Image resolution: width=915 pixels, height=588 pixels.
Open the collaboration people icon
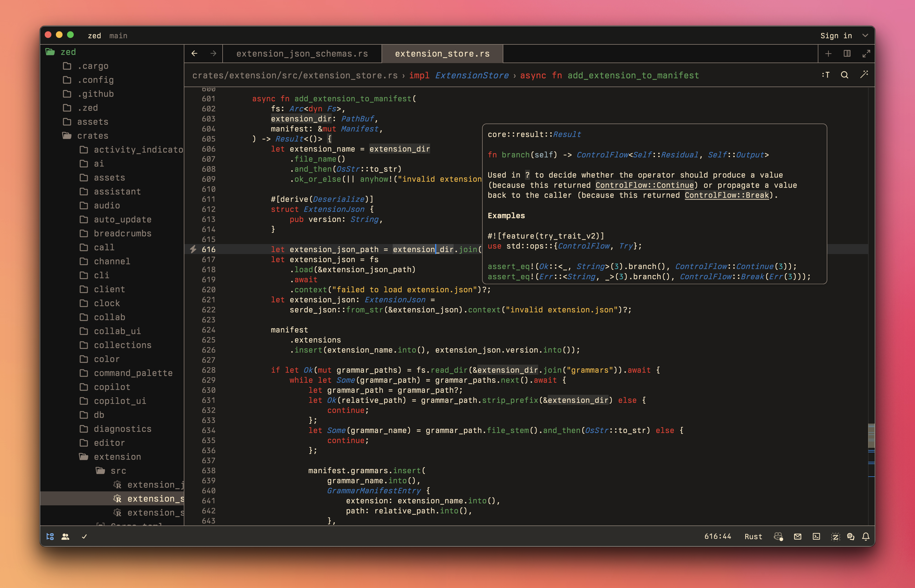tap(65, 536)
